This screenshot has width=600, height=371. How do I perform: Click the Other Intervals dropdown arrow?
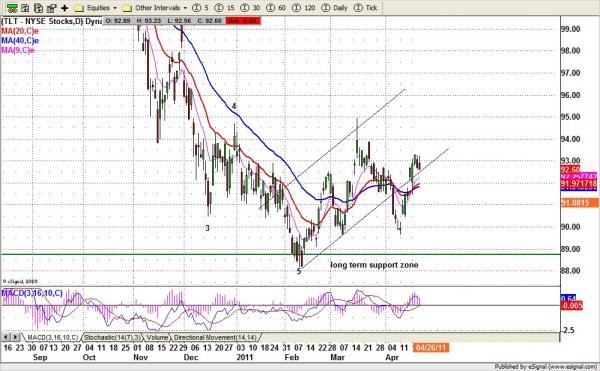pyautogui.click(x=185, y=8)
